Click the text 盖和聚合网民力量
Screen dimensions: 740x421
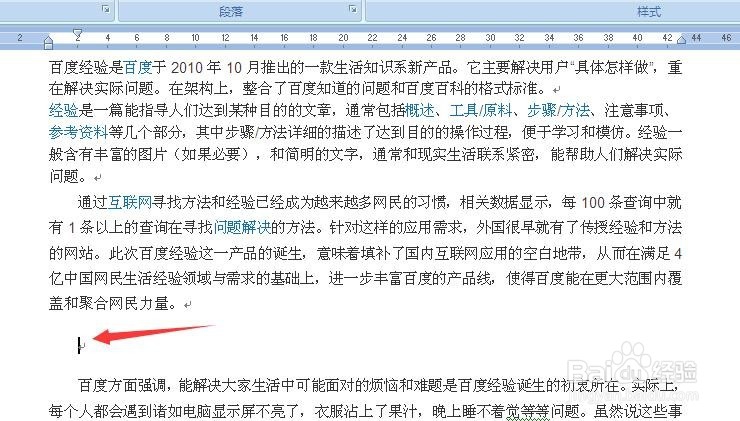[x=108, y=303]
